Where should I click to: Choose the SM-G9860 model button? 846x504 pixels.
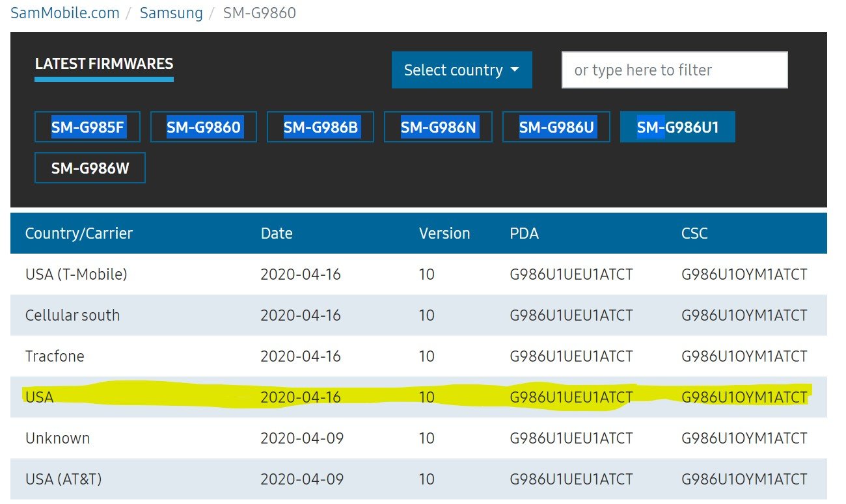pos(204,127)
